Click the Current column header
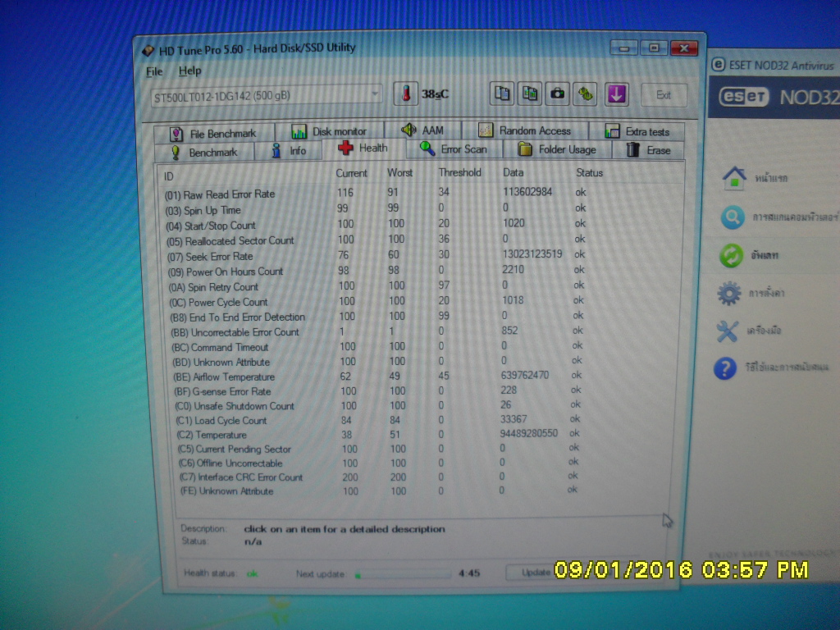The width and height of the screenshot is (840, 630). [x=351, y=173]
